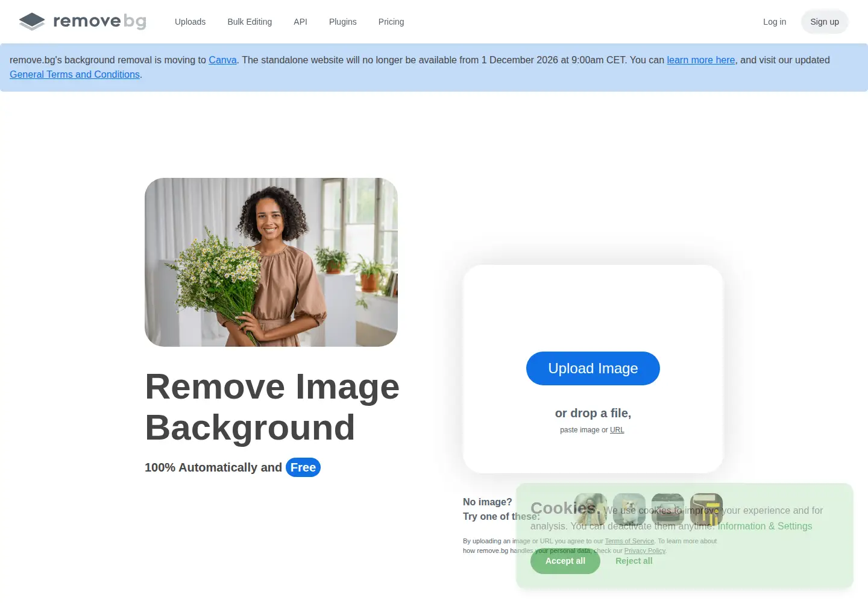The image size is (868, 603).
Task: Open cookie Information & Settings
Action: point(765,526)
